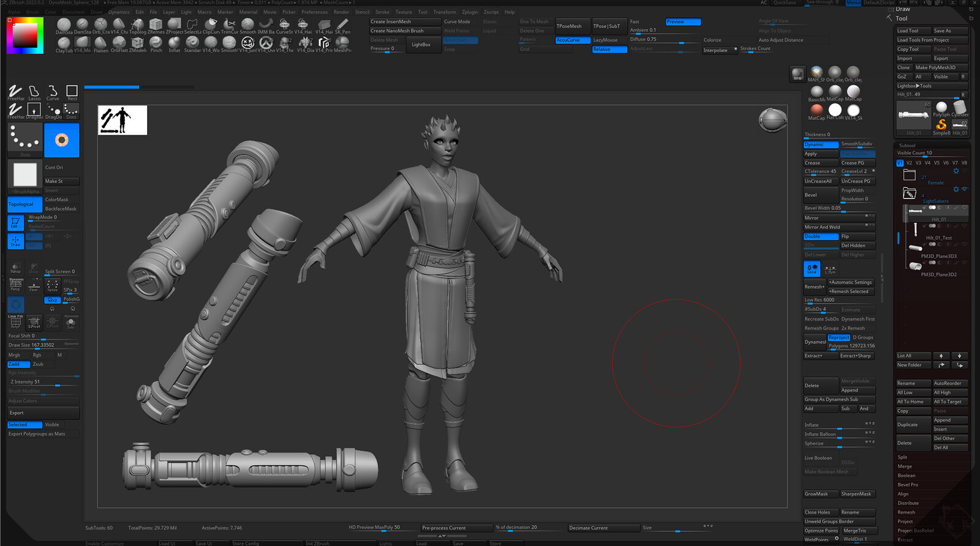
Task: Activate the ClipCurve brush
Action: [211, 24]
